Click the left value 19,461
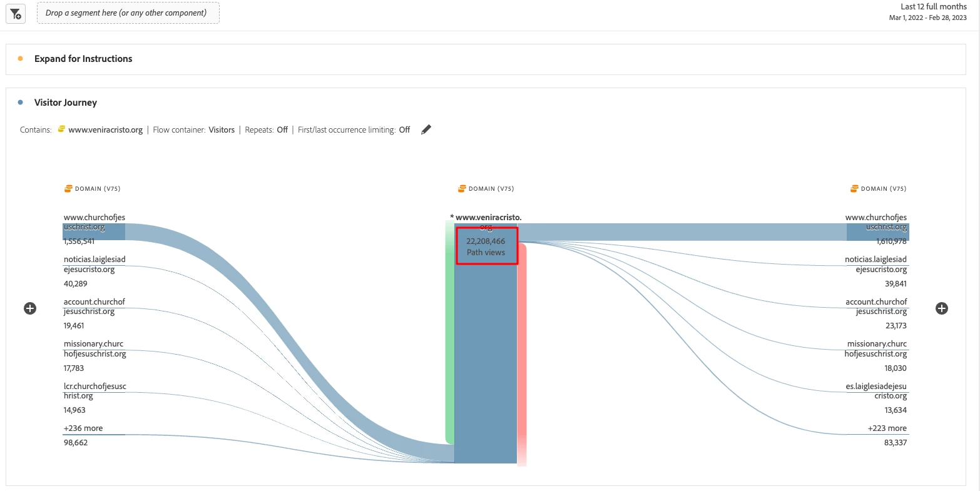This screenshot has height=491, width=980. coord(74,326)
